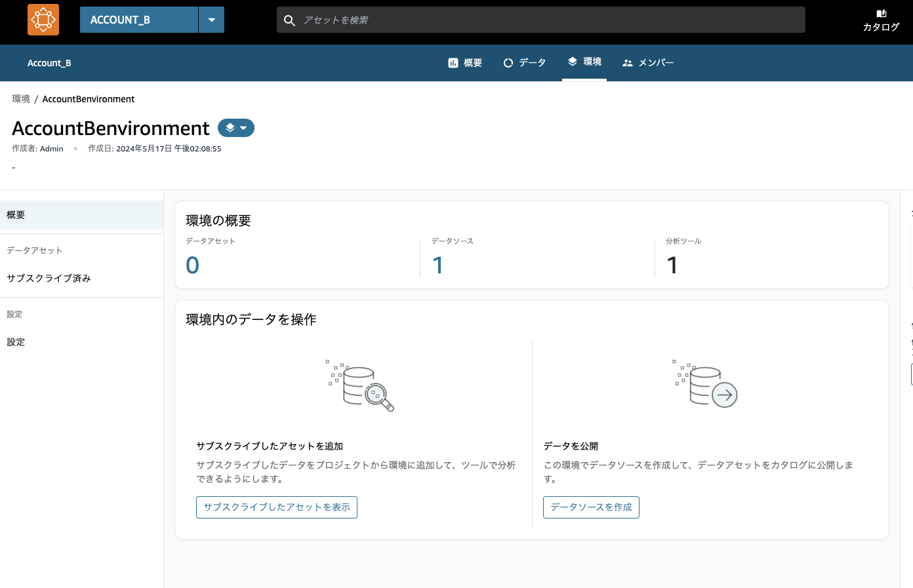The width and height of the screenshot is (913, 588).
Task: Click the circular data icon on the データ tab
Action: click(x=508, y=62)
